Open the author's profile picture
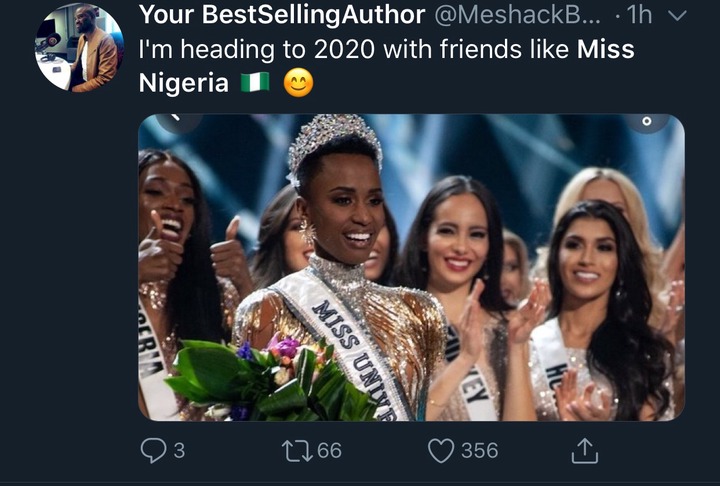This screenshot has height=486, width=720. [79, 48]
